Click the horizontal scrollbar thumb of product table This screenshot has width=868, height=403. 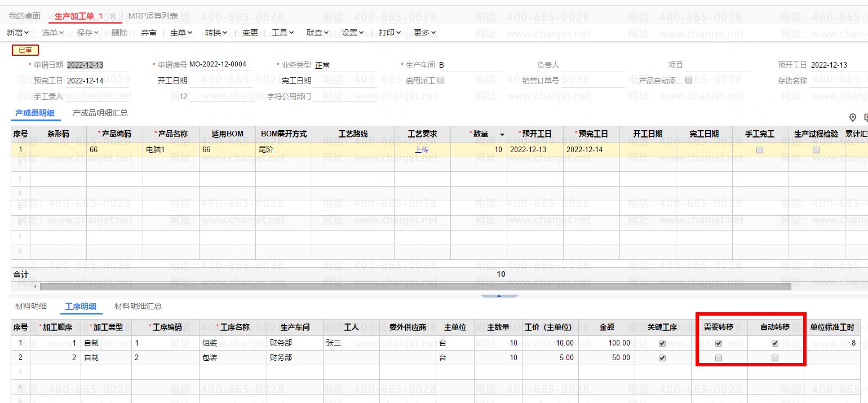pyautogui.click(x=415, y=286)
